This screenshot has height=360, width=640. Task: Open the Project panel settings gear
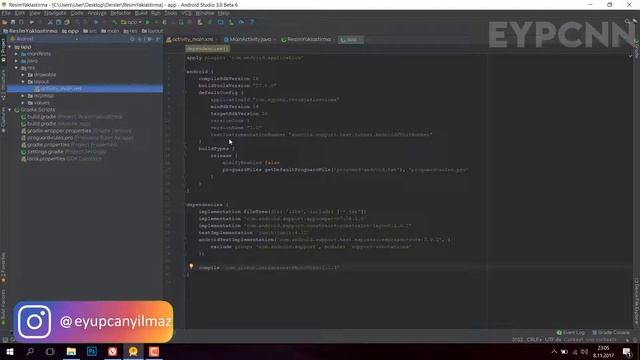pyautogui.click(x=149, y=39)
